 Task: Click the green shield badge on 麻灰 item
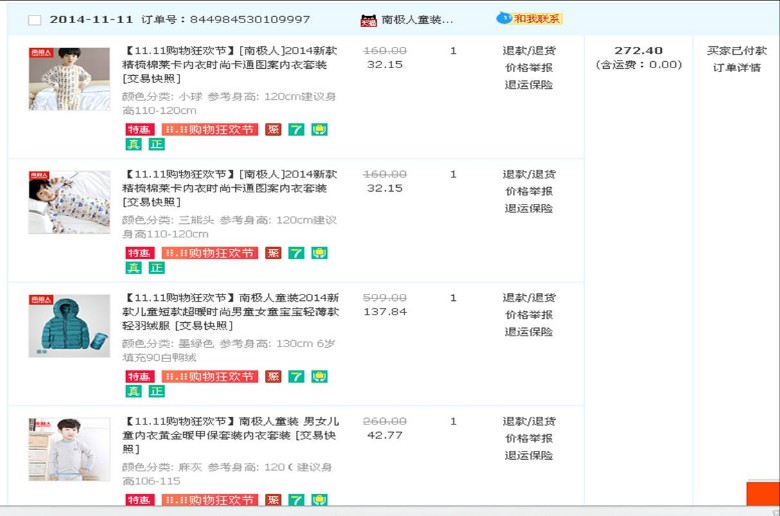coord(319,500)
